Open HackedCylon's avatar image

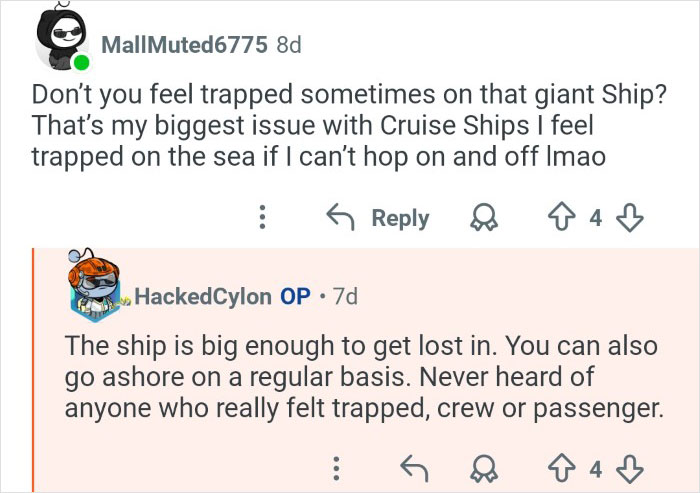[97, 285]
